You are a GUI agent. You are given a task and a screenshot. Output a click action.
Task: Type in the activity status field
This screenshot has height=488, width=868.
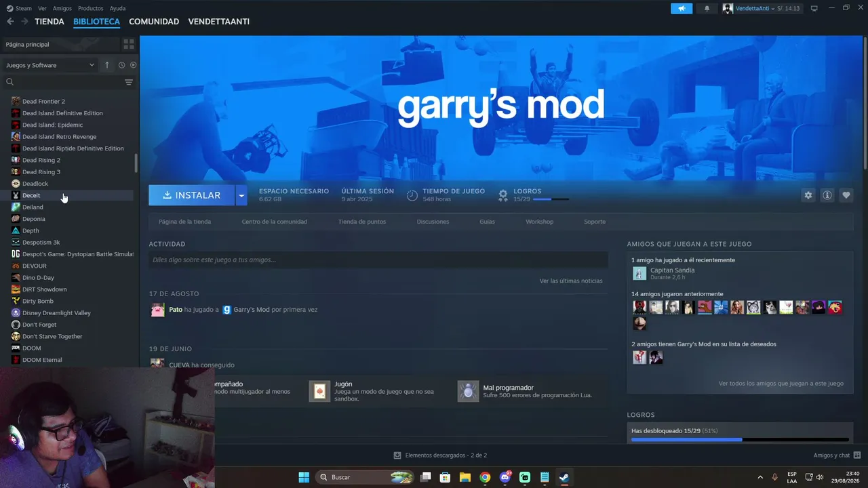point(378,260)
